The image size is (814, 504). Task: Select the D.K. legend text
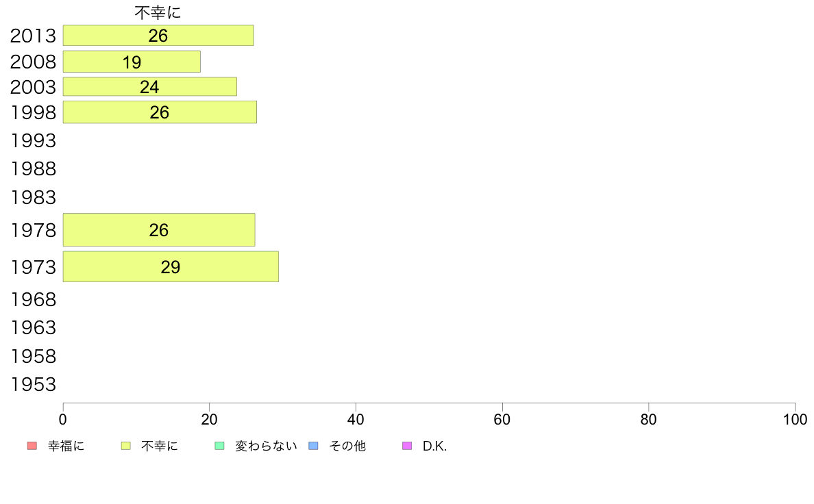434,446
